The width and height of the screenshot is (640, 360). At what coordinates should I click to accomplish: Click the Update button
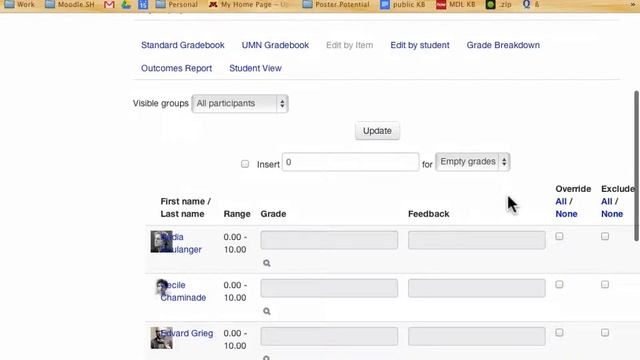click(x=377, y=131)
